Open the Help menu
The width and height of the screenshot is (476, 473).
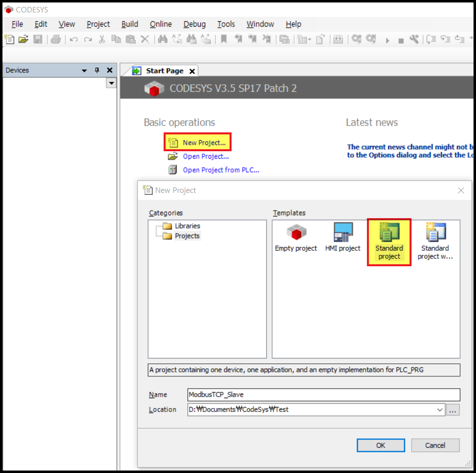coord(293,24)
